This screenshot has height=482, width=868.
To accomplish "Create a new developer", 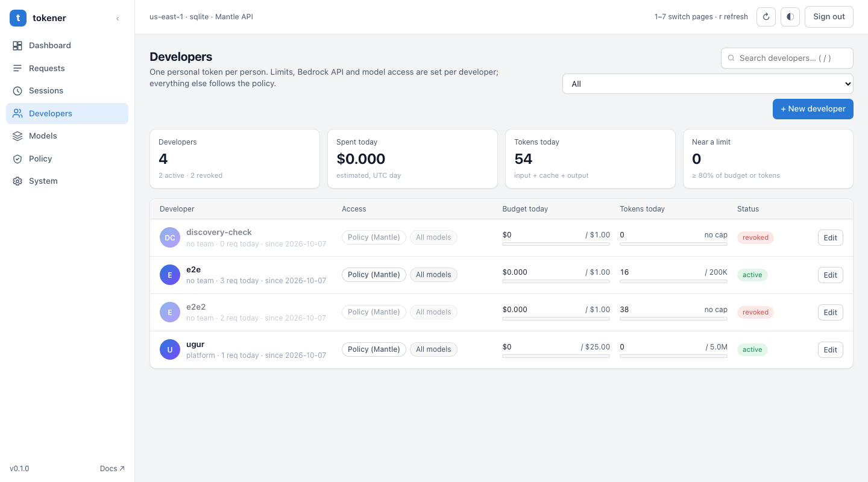I will click(x=813, y=109).
